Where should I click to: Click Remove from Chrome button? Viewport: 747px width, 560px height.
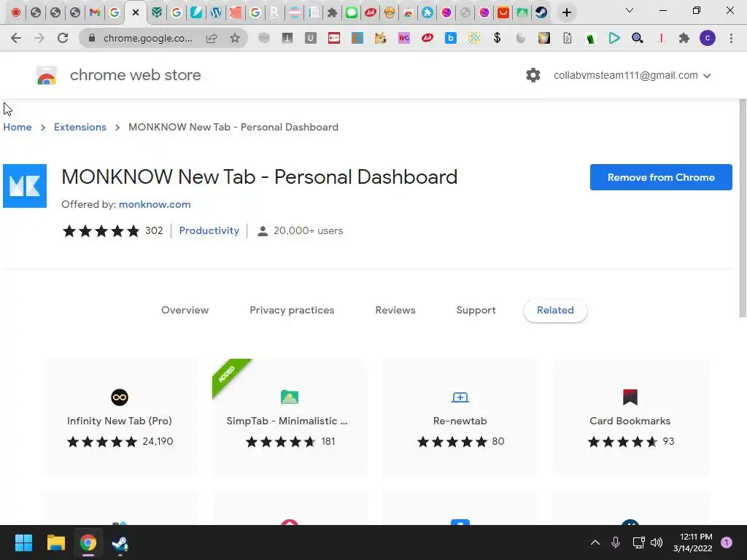pyautogui.click(x=661, y=177)
